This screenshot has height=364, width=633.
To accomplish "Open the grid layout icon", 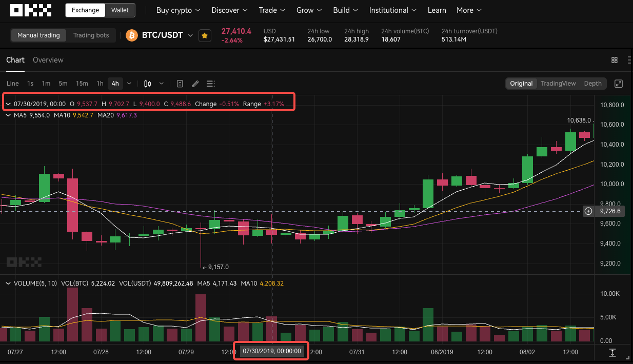I will pos(615,60).
